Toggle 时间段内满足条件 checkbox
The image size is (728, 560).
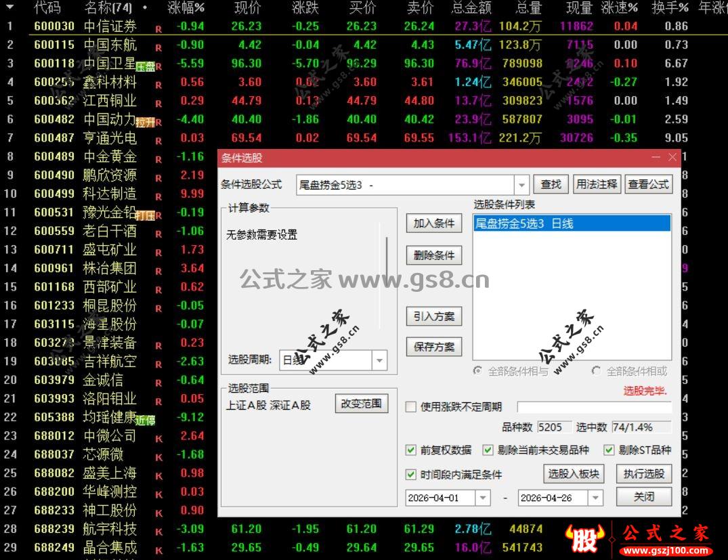coord(411,475)
